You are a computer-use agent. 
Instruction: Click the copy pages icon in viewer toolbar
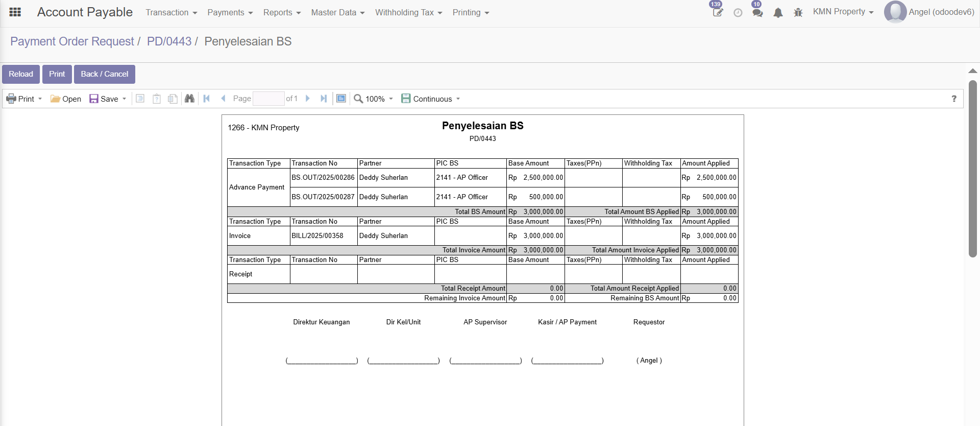click(x=173, y=99)
